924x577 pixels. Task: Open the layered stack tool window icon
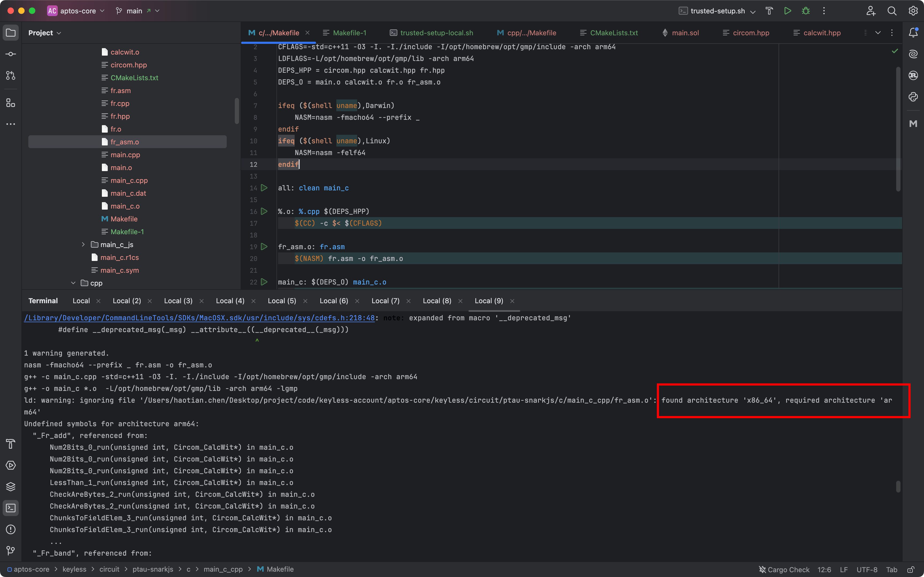tap(11, 487)
